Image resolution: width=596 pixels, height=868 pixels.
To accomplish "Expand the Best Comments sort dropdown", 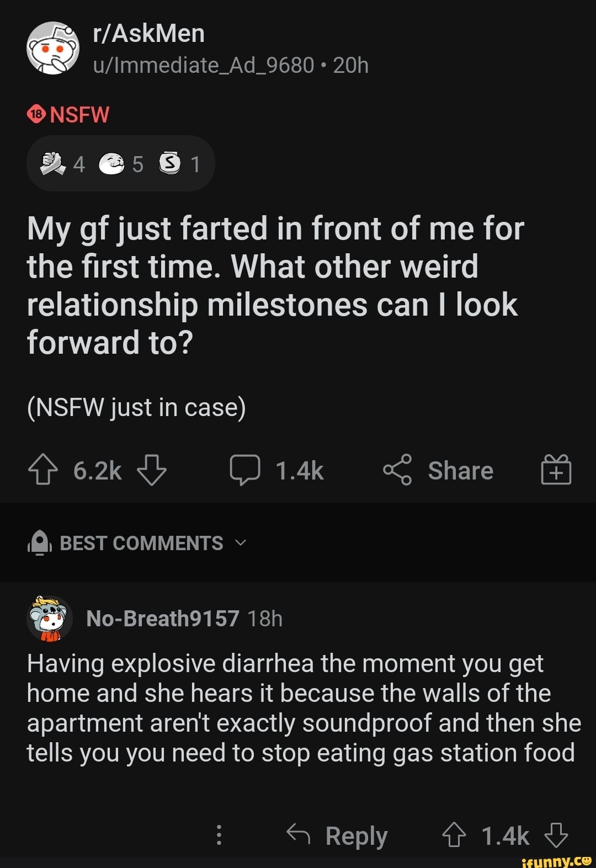I will click(141, 543).
